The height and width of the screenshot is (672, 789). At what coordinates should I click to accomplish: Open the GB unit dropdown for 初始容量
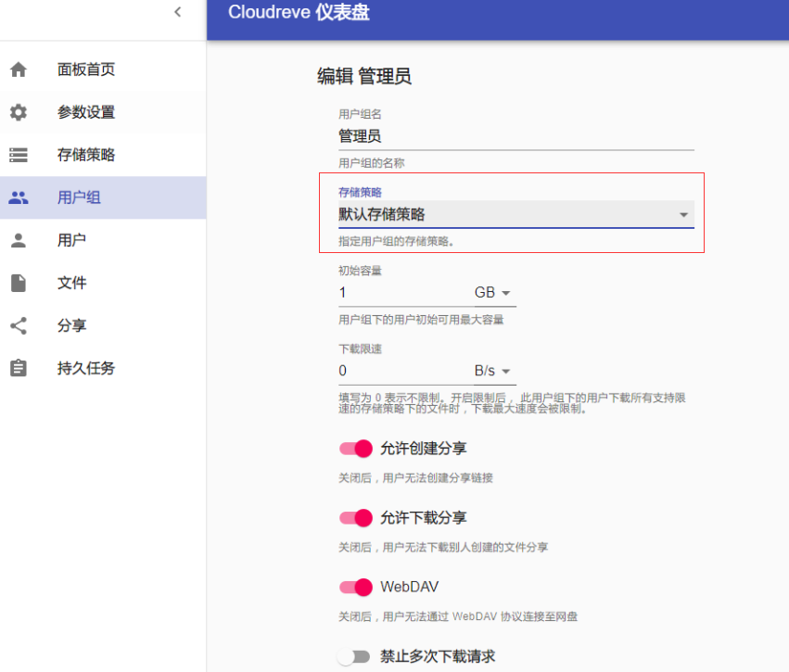pos(493,293)
